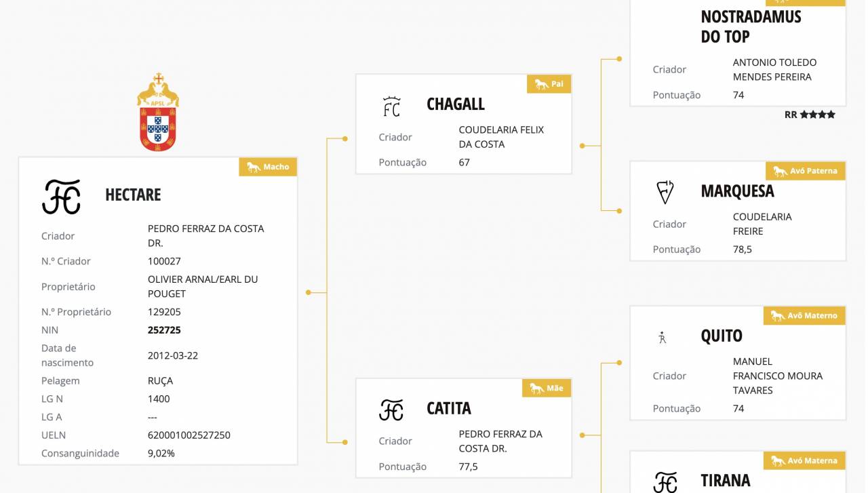This screenshot has width=868, height=493.
Task: Click the APSL Portuguese coat of arms emblem
Action: [158, 113]
